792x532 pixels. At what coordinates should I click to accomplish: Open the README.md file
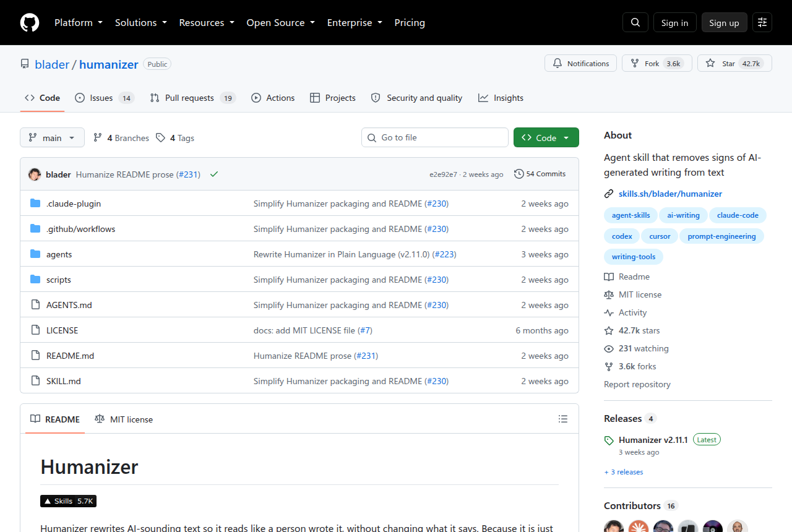point(71,356)
